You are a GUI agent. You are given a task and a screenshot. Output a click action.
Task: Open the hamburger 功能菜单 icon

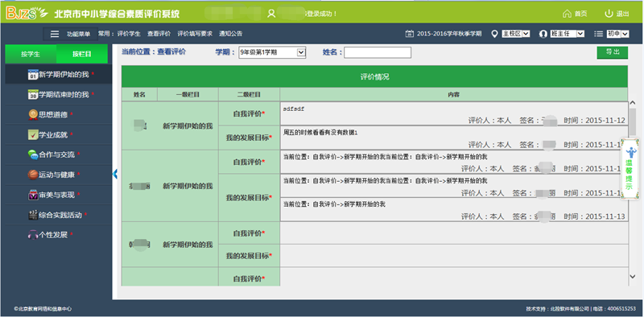[x=55, y=34]
